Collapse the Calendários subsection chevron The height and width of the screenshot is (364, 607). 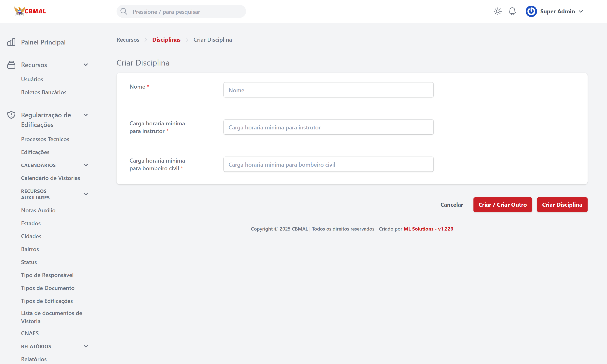pos(86,165)
